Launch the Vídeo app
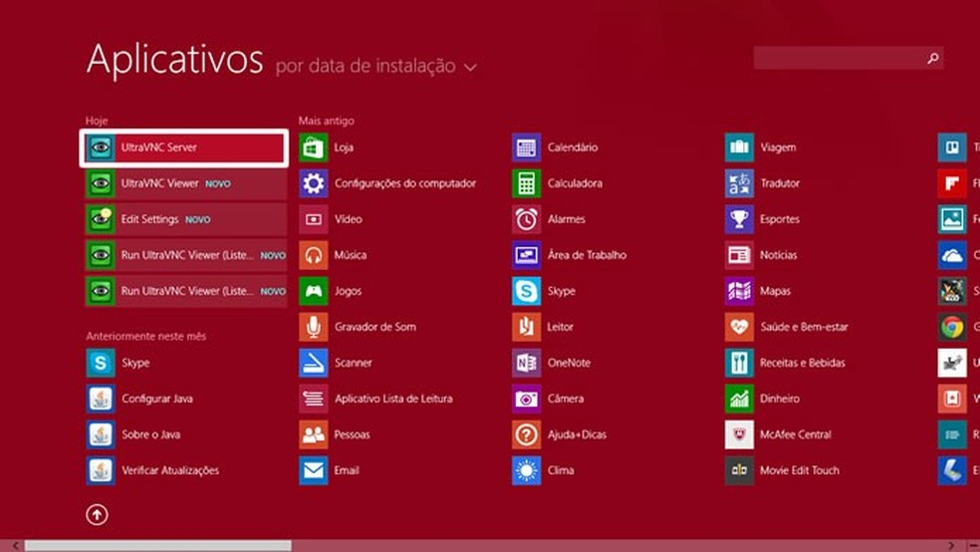 pos(332,219)
